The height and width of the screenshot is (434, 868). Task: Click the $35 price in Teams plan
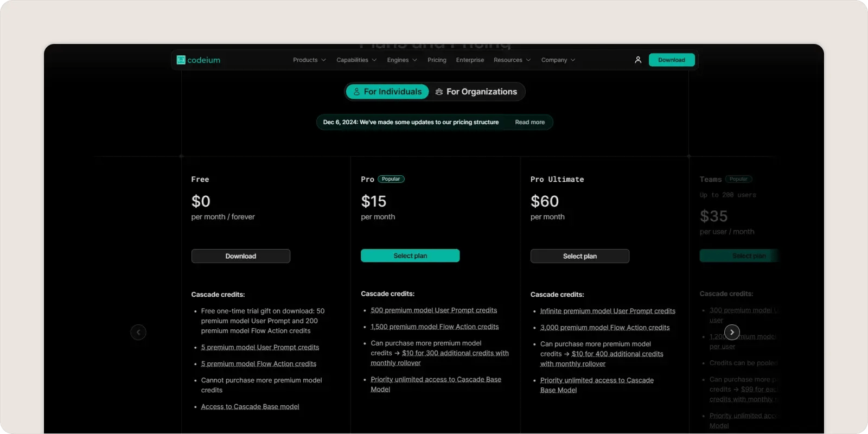tap(713, 216)
